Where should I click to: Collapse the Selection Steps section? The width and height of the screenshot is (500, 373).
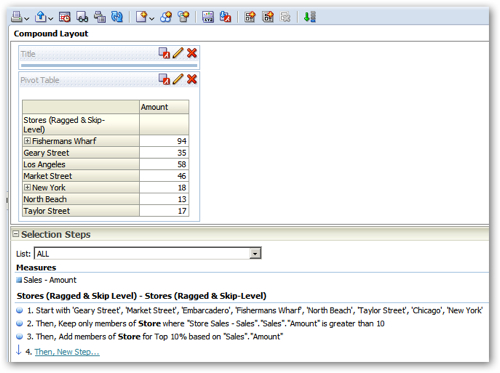[x=16, y=234]
